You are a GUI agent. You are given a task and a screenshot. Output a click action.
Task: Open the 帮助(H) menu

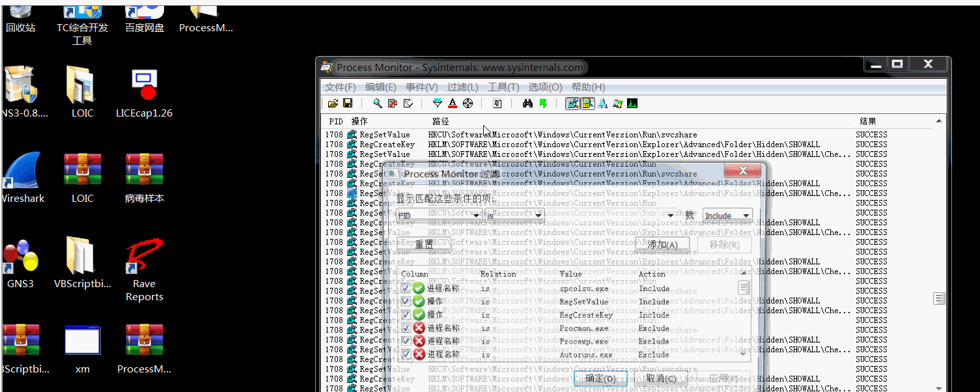589,87
